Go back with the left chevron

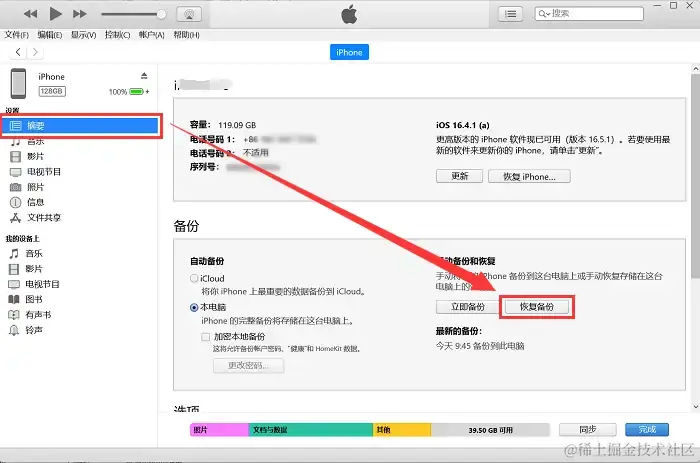18,52
